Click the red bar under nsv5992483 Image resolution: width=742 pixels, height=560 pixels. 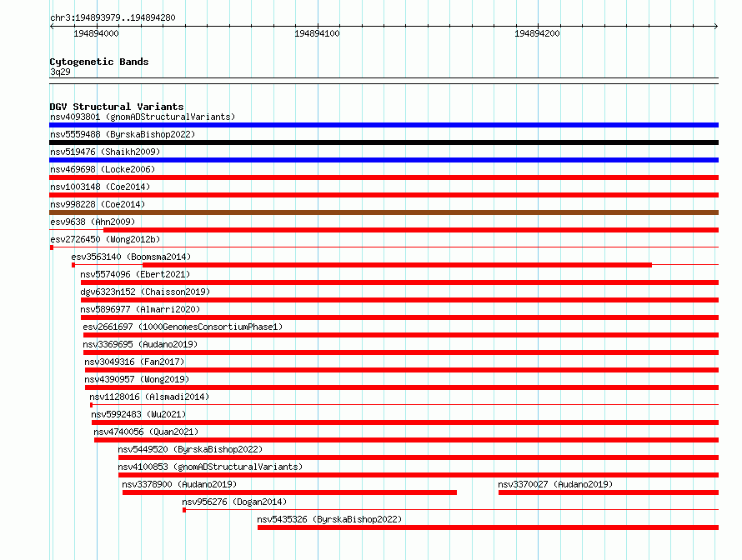[405, 422]
